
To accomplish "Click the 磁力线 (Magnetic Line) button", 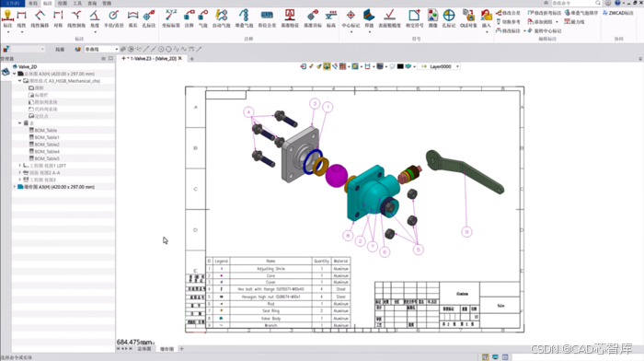I will tap(574, 22).
